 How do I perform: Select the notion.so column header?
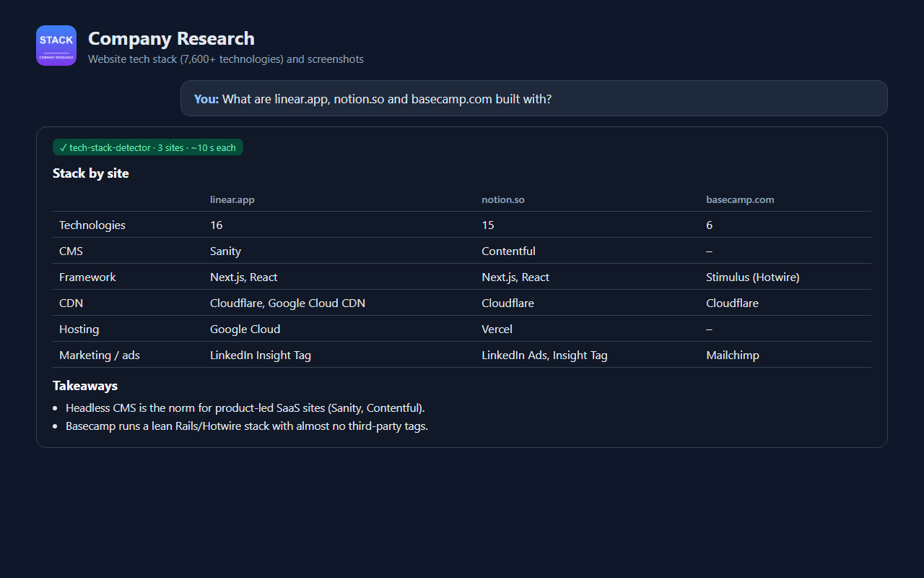(x=503, y=199)
